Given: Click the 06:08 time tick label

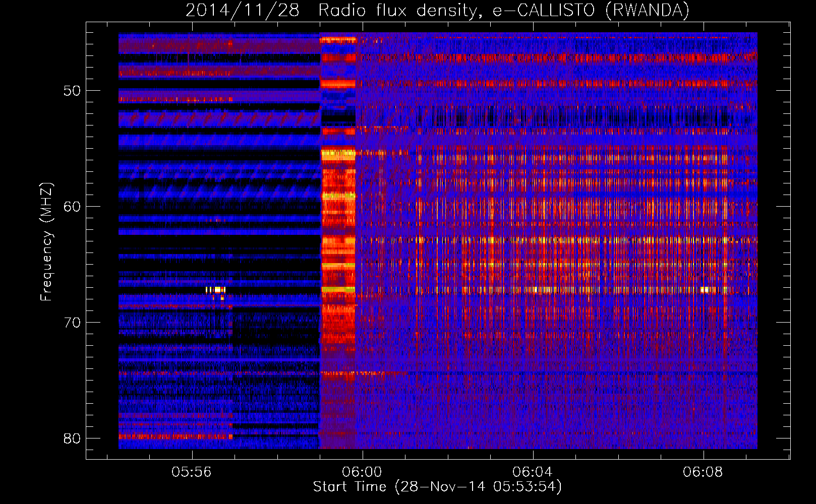Looking at the screenshot, I should pos(703,472).
